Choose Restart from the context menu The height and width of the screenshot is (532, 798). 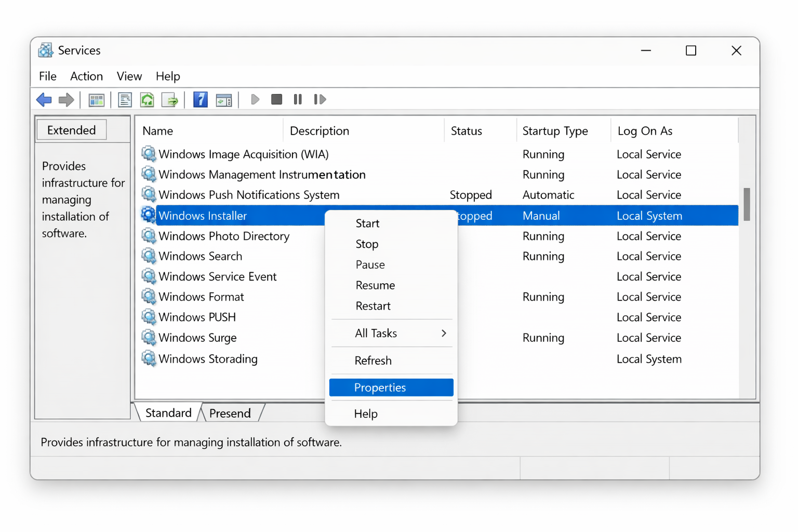[391, 306]
